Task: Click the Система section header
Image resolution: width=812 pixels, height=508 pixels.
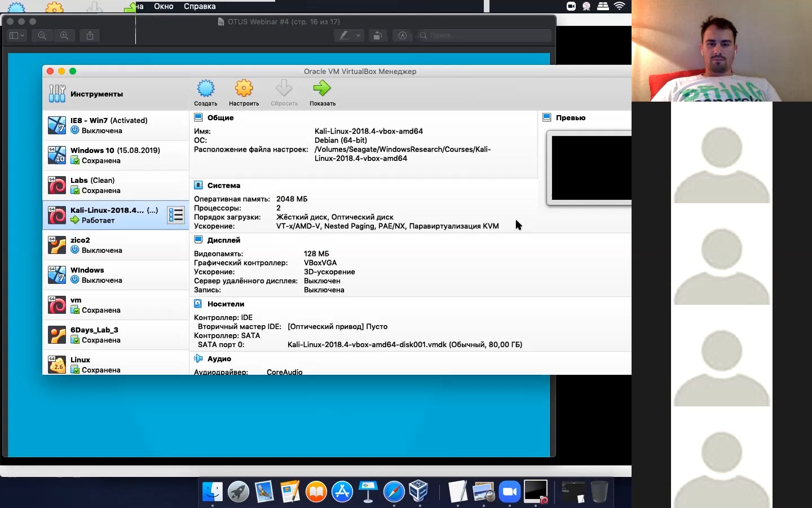Action: point(223,186)
